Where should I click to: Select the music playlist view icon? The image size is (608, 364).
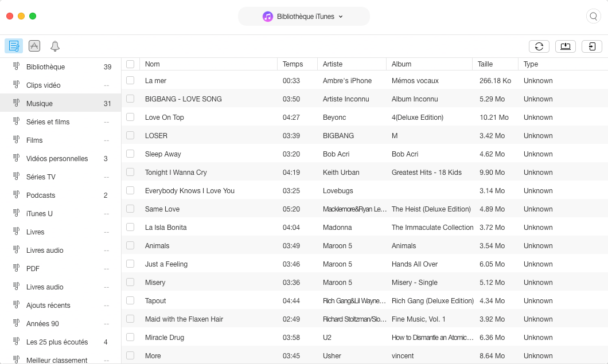[14, 46]
